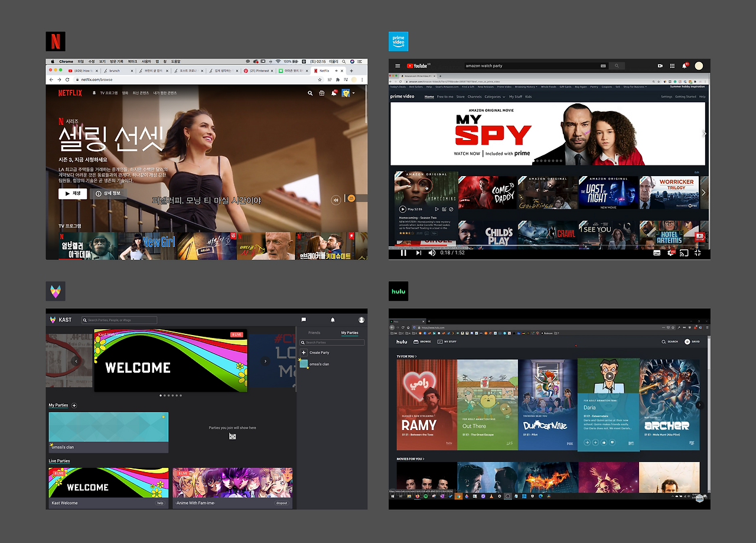Open My Stuff on Prime Video
This screenshot has width=756, height=543.
(516, 96)
